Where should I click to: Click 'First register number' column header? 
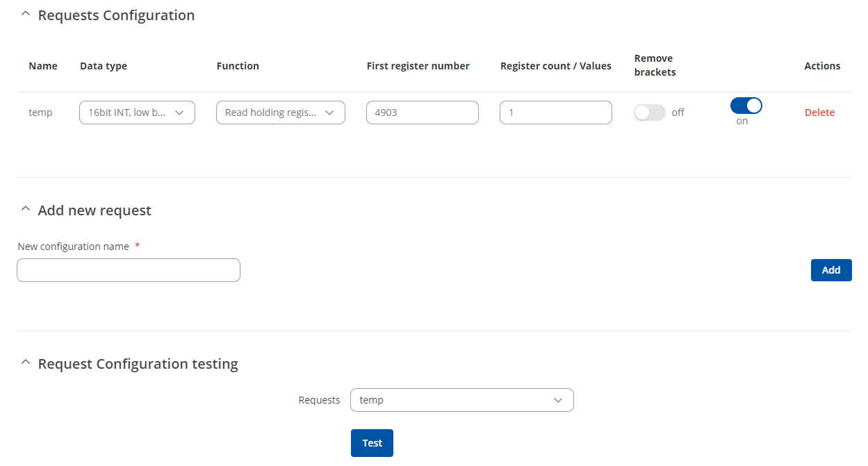(x=418, y=66)
